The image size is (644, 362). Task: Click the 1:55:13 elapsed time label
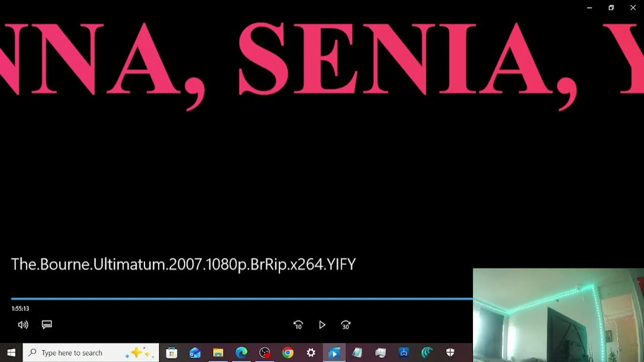tap(20, 309)
